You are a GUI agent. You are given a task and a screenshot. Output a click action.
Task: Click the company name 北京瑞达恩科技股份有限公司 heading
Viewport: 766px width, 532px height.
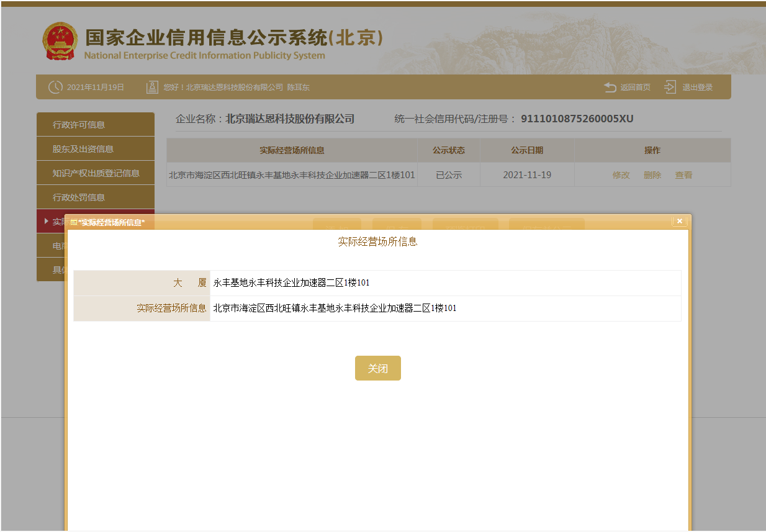coord(290,119)
